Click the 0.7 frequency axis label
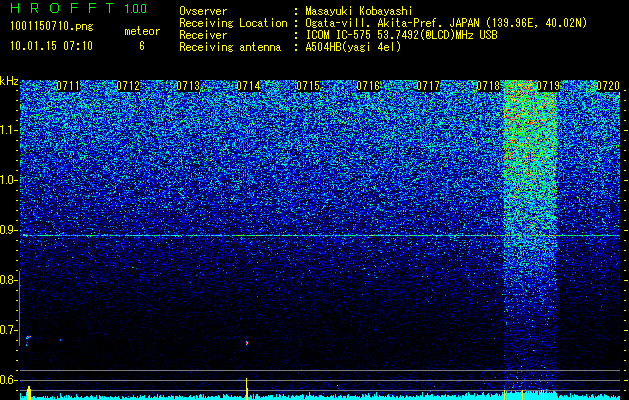Image resolution: width=629 pixels, height=400 pixels. pos(8,330)
